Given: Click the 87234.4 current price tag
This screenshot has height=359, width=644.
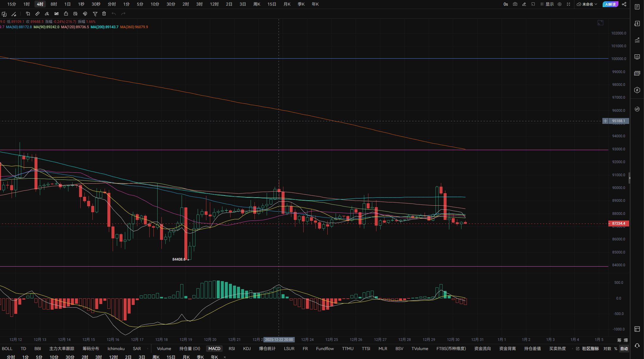Looking at the screenshot, I should click(618, 223).
